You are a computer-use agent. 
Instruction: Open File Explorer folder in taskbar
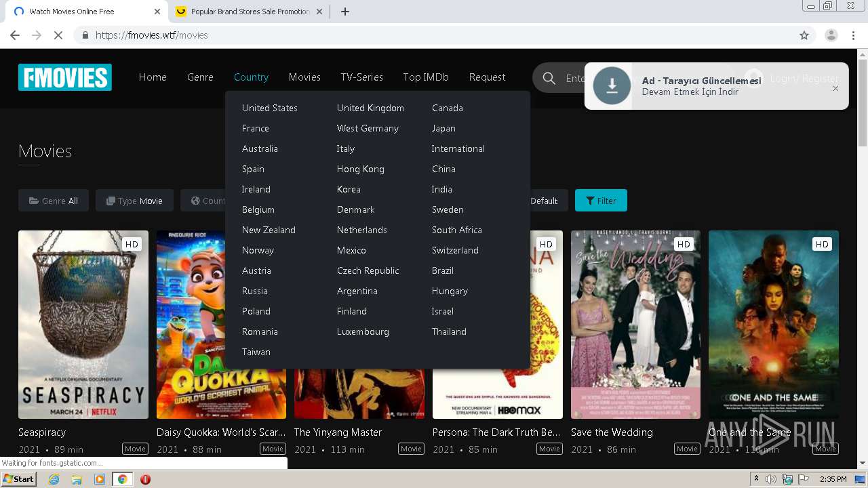click(77, 479)
